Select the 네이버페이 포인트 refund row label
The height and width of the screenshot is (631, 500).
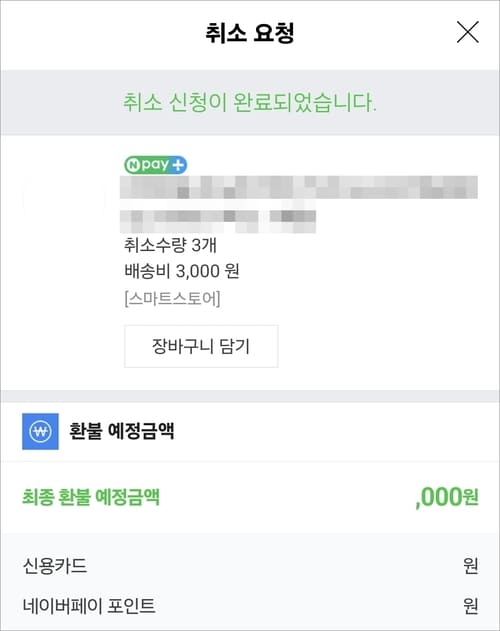89,605
